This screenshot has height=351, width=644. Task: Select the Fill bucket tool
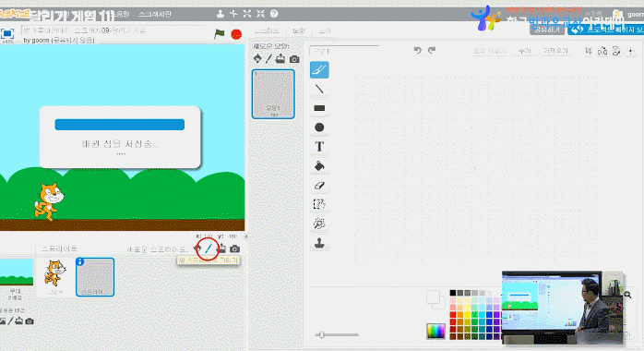pos(319,166)
